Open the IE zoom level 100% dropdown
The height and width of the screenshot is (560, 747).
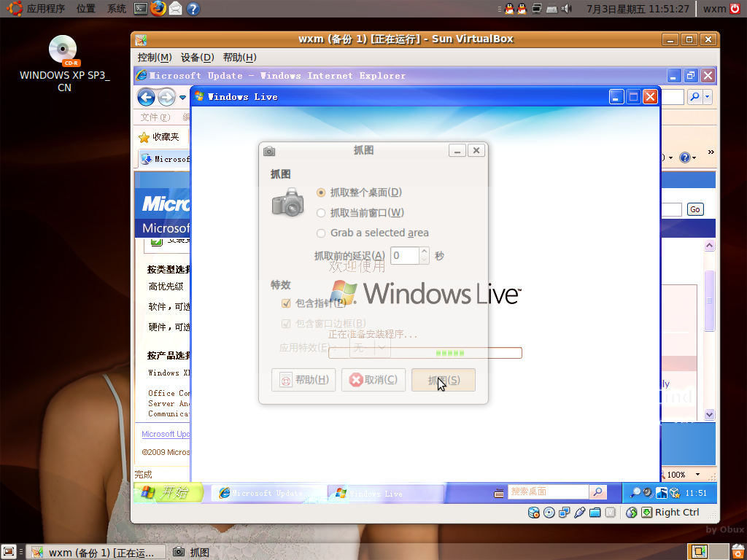(x=698, y=474)
